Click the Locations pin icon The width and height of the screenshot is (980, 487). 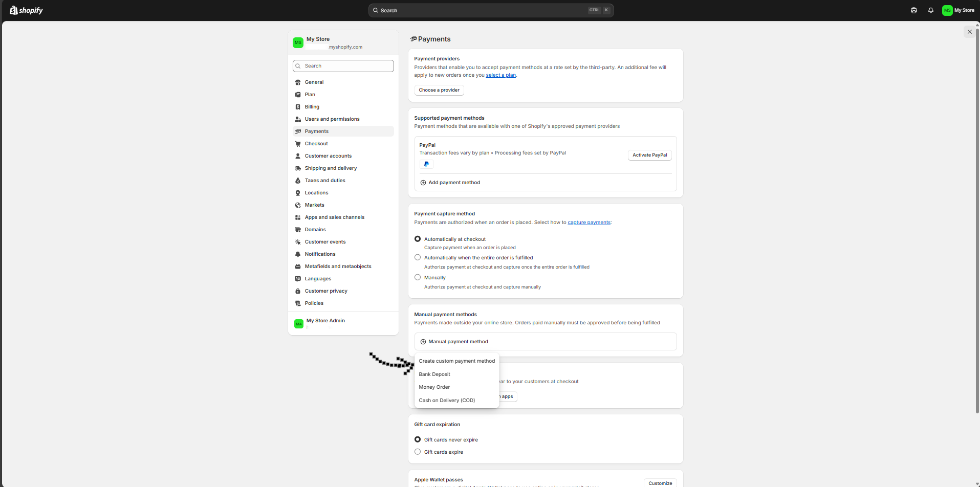298,193
